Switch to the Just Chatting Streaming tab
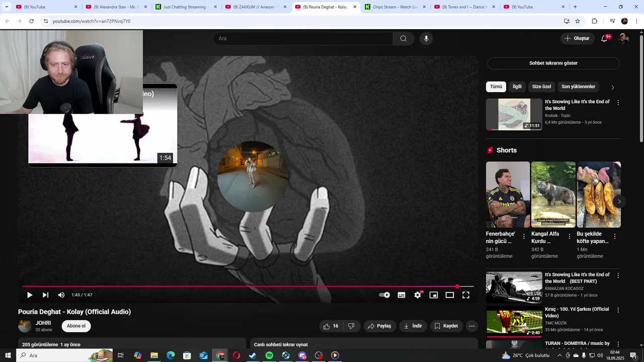This screenshot has width=644, height=362. click(x=186, y=7)
